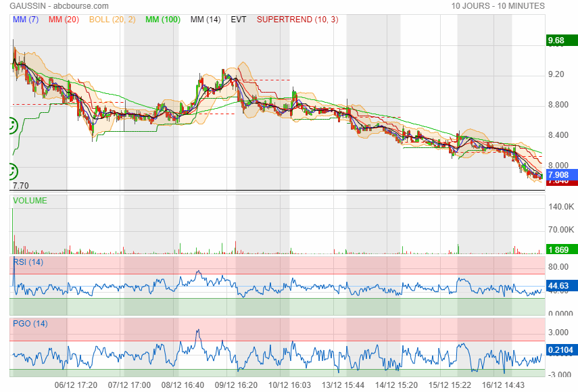The image size is (578, 392).
Task: Click the MM (100) legend label
Action: pos(163,20)
